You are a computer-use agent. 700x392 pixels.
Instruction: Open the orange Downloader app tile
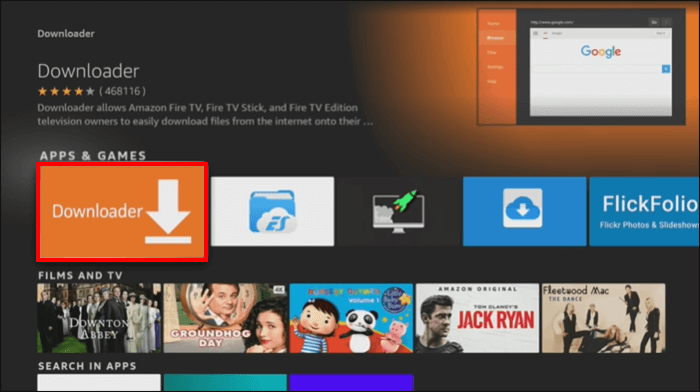tap(122, 212)
